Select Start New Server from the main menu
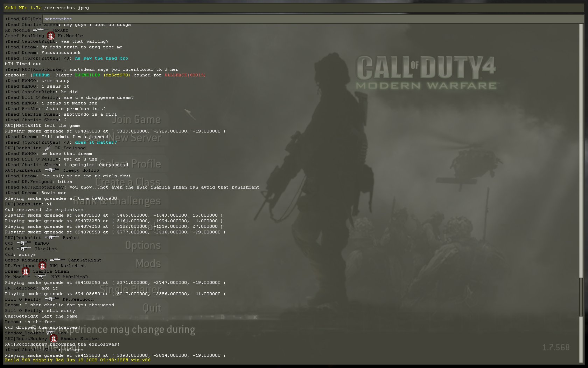 (x=122, y=138)
